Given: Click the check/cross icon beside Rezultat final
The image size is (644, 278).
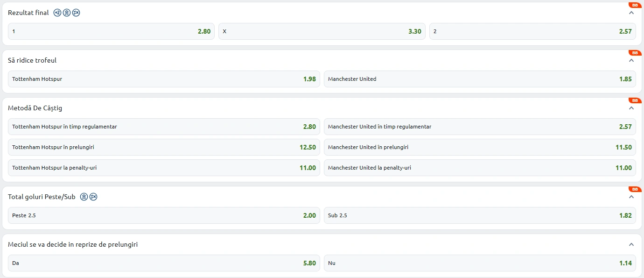Looking at the screenshot, I should [76, 13].
